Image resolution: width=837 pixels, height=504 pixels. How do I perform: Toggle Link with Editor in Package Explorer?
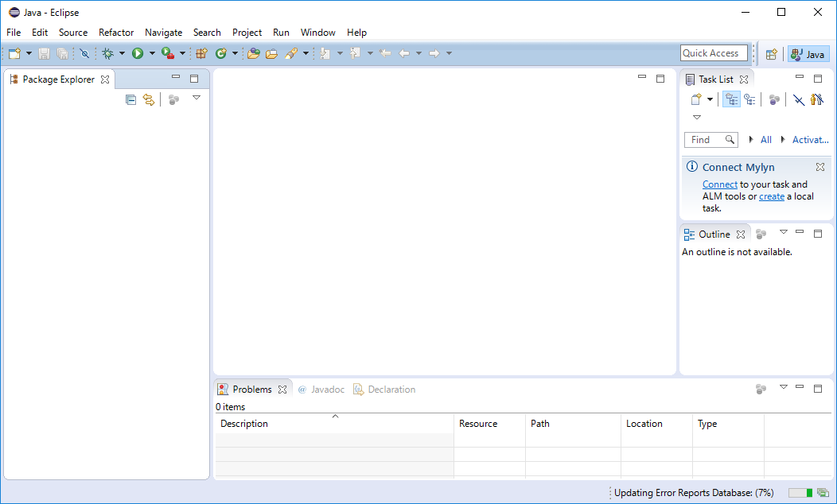tap(149, 99)
